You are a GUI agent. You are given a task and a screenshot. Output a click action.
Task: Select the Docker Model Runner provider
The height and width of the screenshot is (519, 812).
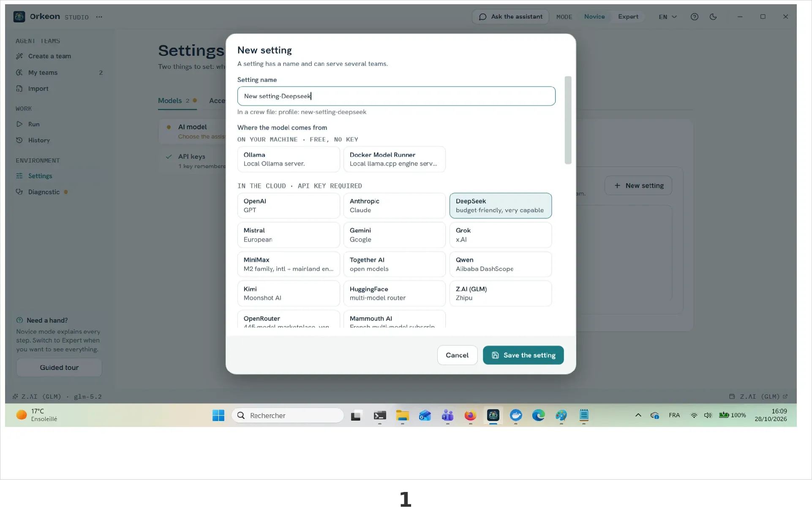click(x=395, y=159)
